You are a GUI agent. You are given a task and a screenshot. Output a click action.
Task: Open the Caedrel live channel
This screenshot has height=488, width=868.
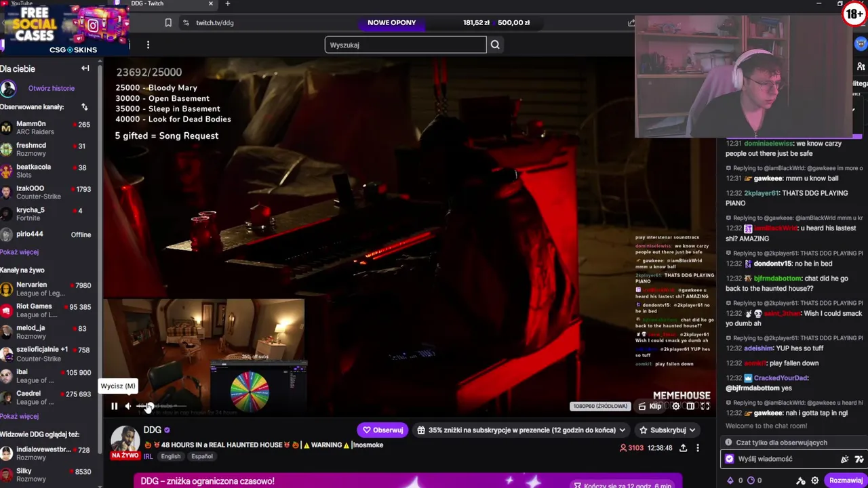pos(47,397)
